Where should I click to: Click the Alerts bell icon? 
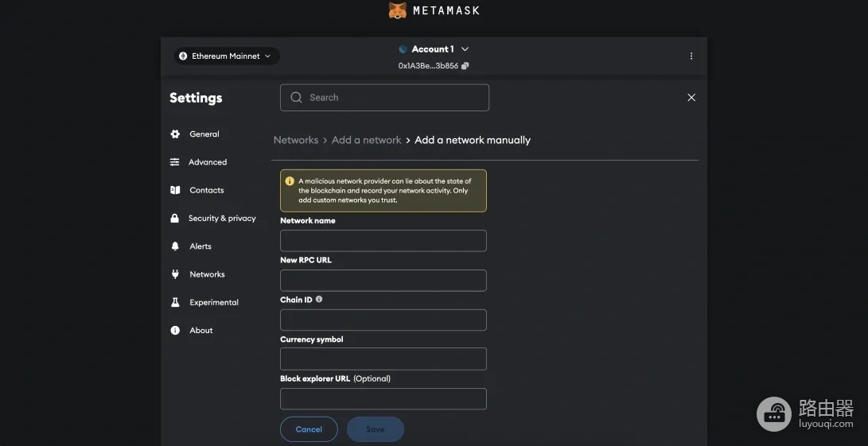pos(175,246)
